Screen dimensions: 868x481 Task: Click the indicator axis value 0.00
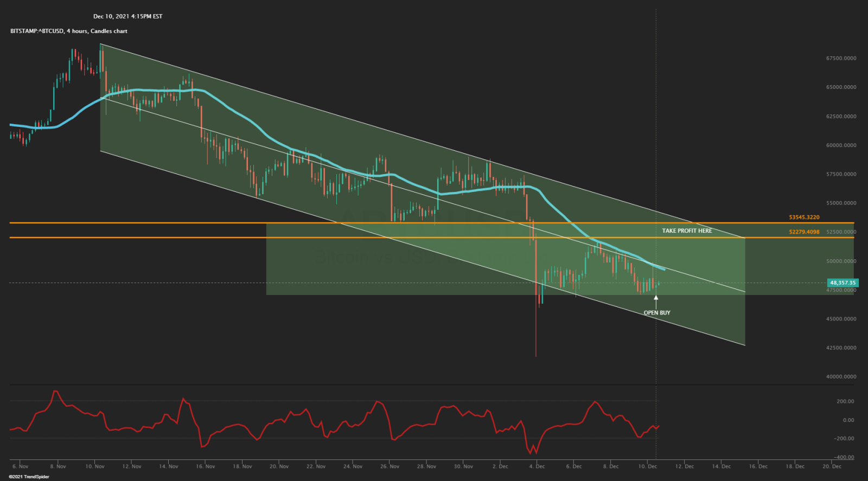coord(848,420)
